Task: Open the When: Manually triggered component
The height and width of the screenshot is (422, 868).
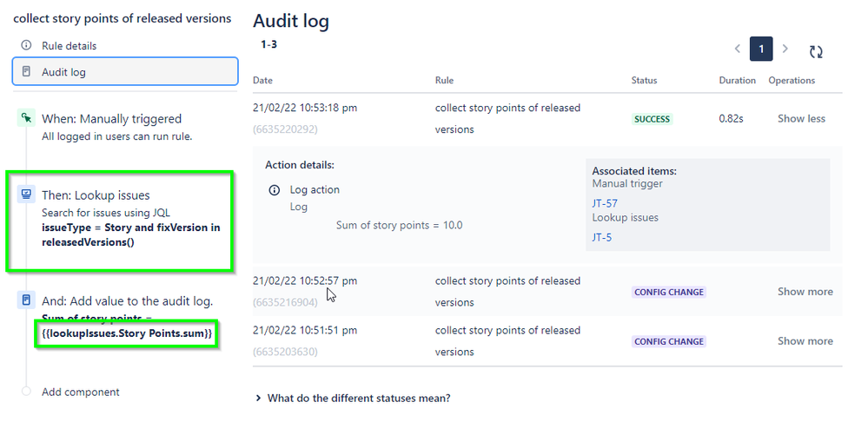Action: click(111, 118)
